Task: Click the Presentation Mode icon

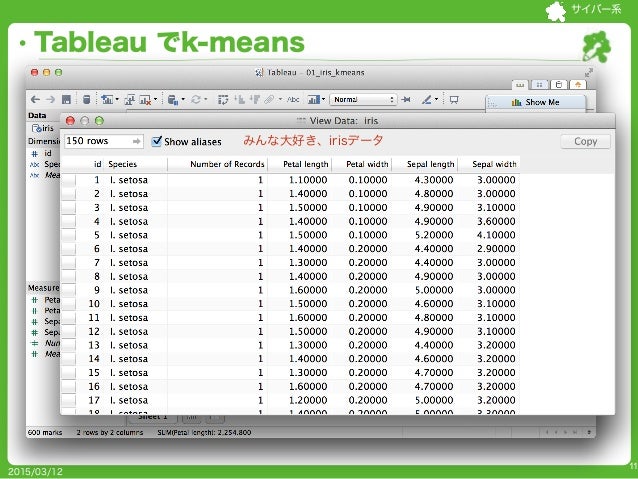Action: [x=454, y=99]
